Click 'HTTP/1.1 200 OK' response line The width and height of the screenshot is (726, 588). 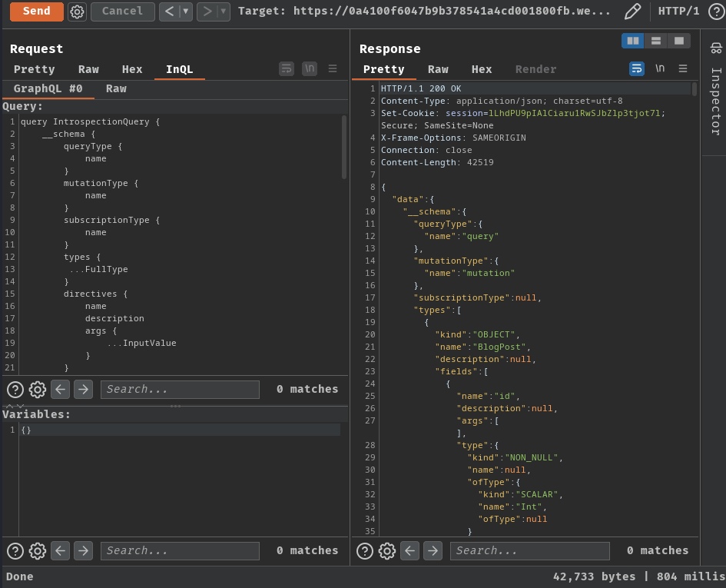pyautogui.click(x=421, y=88)
